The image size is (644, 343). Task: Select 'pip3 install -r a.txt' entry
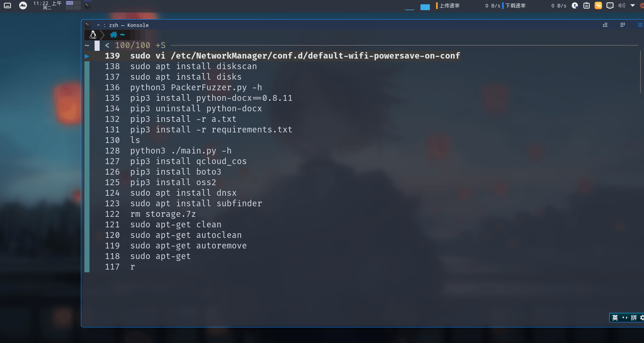(170, 119)
